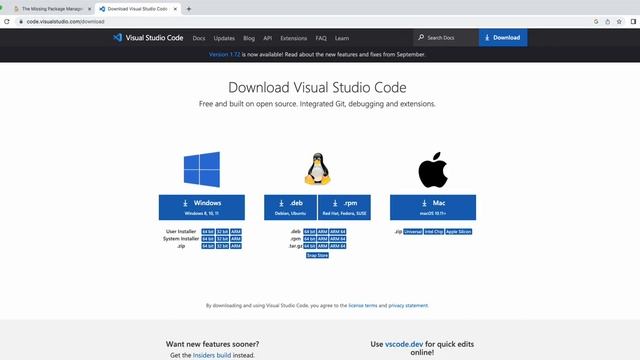
Task: Download Windows .zip ARM
Action: tap(236, 246)
